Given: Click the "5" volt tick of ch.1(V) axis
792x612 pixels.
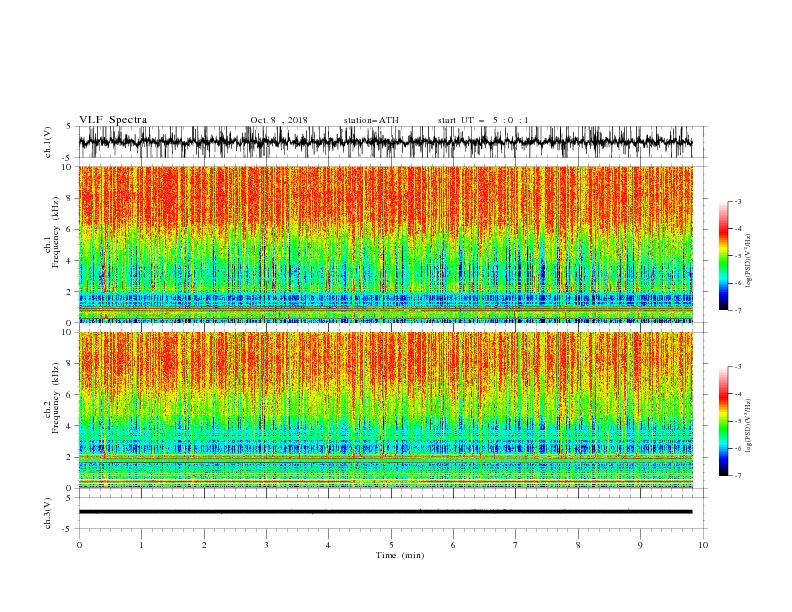Looking at the screenshot, I should click(x=69, y=126).
